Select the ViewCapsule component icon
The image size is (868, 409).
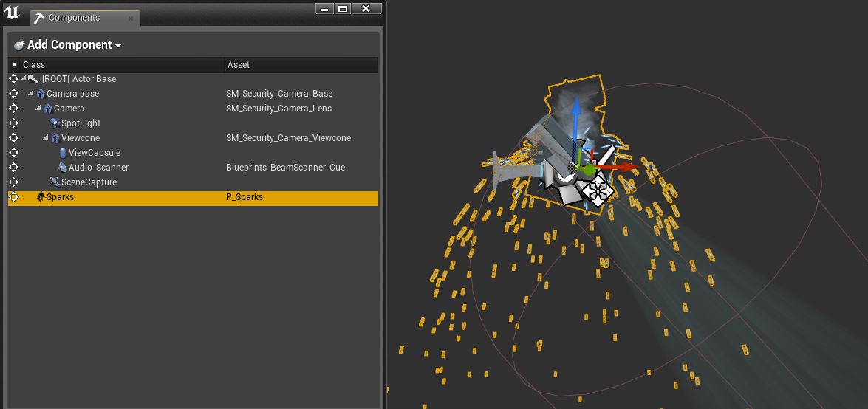pos(63,153)
